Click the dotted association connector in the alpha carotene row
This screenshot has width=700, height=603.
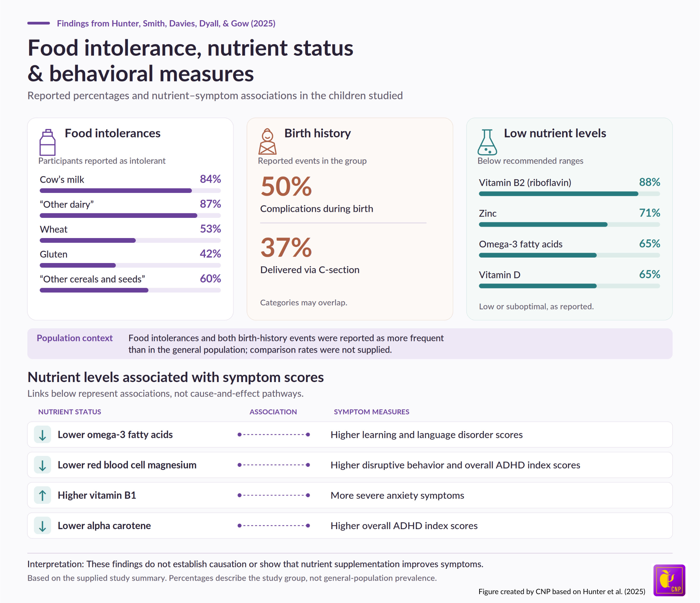coord(274,526)
